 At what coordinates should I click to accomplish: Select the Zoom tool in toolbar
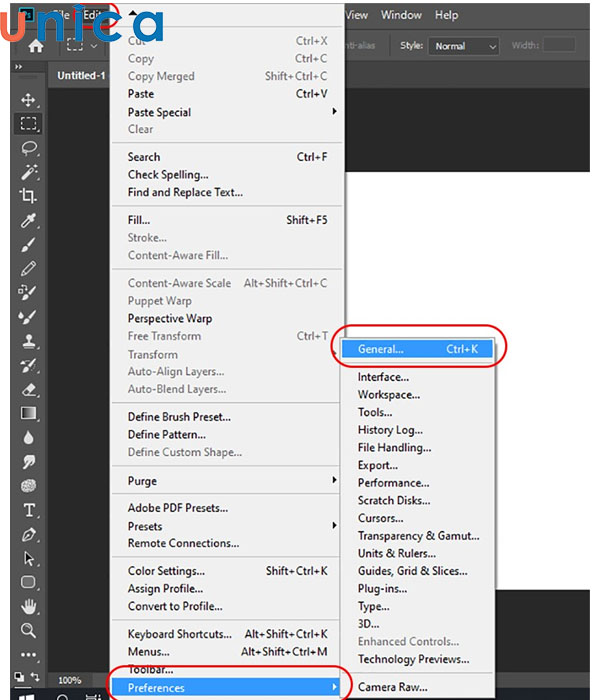(29, 630)
